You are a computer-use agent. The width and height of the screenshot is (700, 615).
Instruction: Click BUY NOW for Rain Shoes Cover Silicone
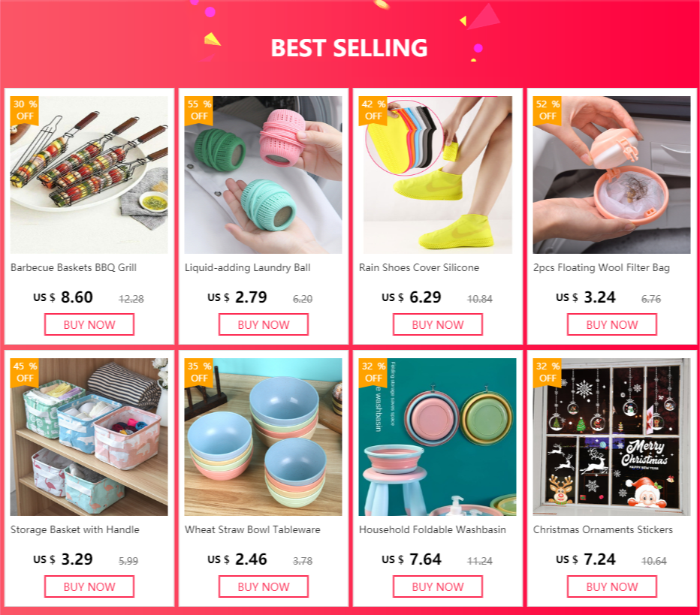(437, 324)
